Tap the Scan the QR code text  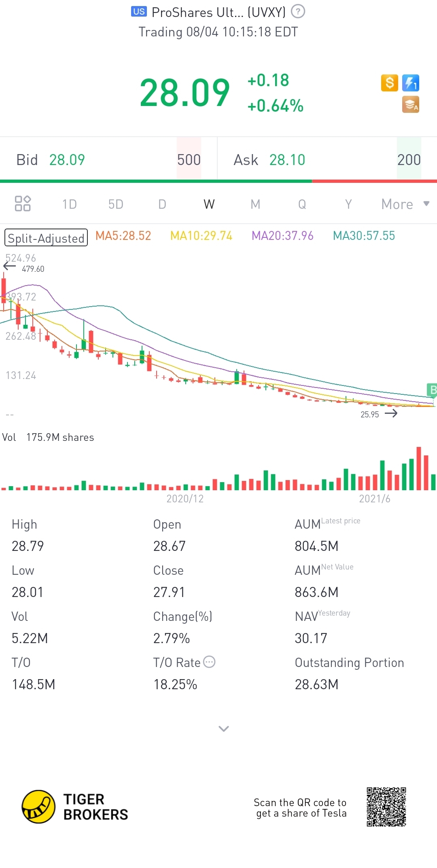(300, 808)
